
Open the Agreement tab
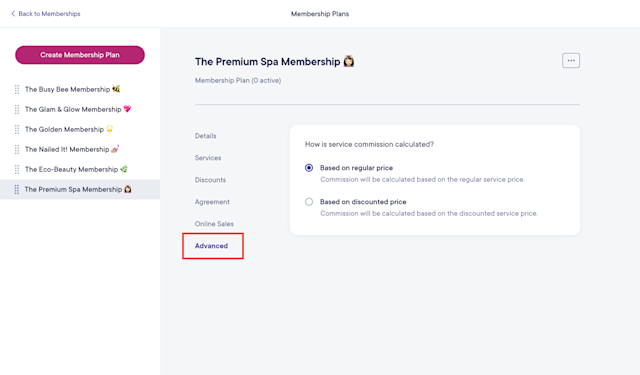tap(212, 202)
